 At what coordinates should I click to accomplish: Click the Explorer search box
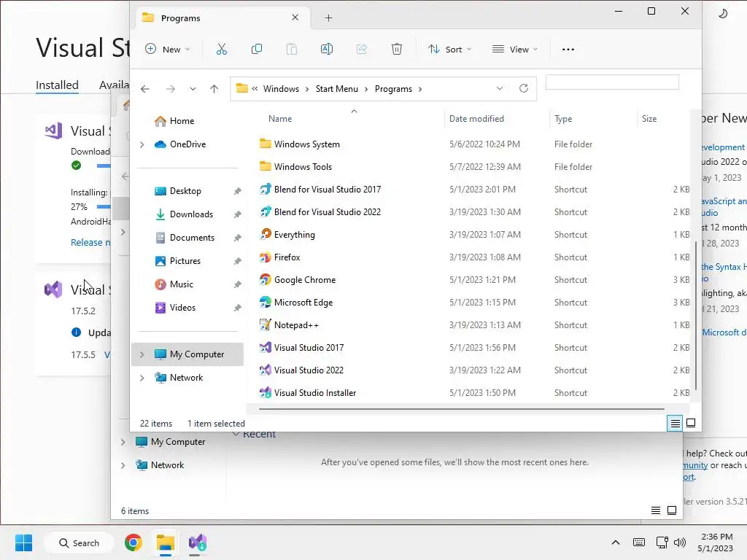612,82
